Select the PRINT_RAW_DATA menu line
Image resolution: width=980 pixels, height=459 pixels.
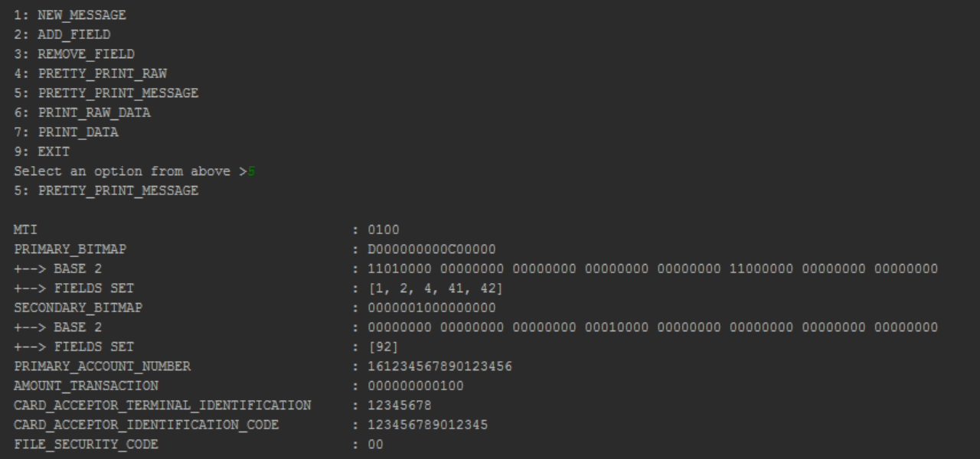[x=82, y=112]
